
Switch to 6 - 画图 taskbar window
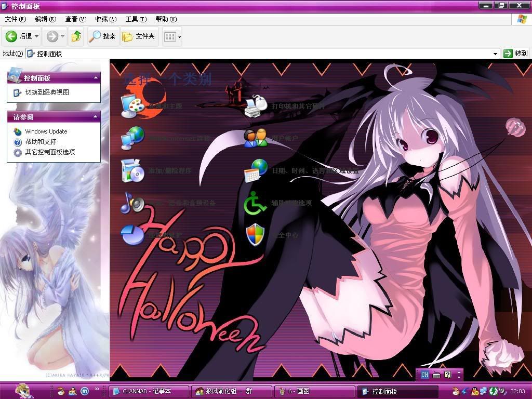click(x=314, y=391)
